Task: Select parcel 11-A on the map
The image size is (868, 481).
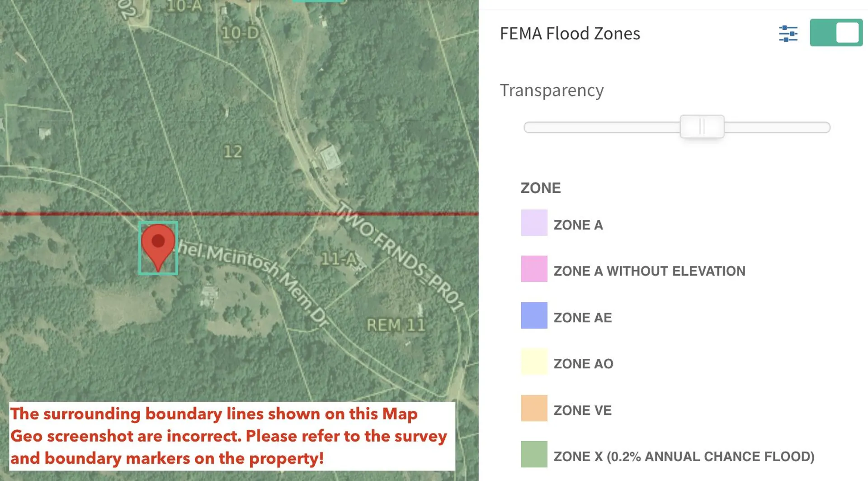Action: [x=339, y=259]
